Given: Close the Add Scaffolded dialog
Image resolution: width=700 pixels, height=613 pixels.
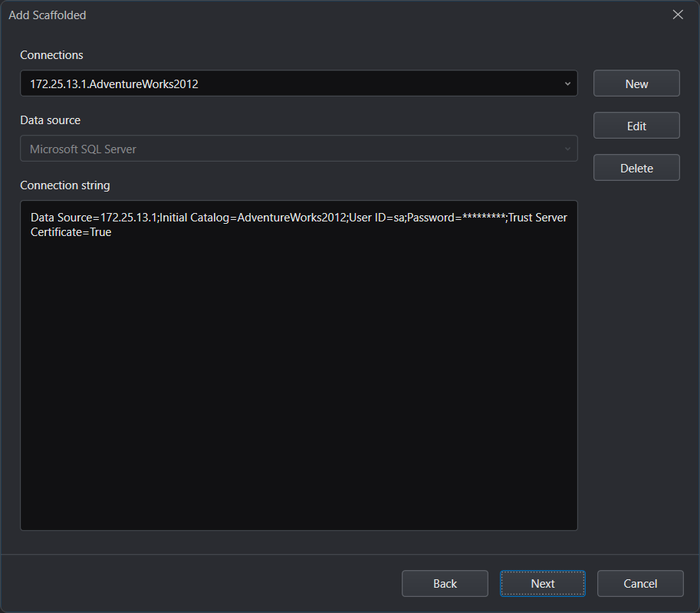Looking at the screenshot, I should (x=678, y=15).
